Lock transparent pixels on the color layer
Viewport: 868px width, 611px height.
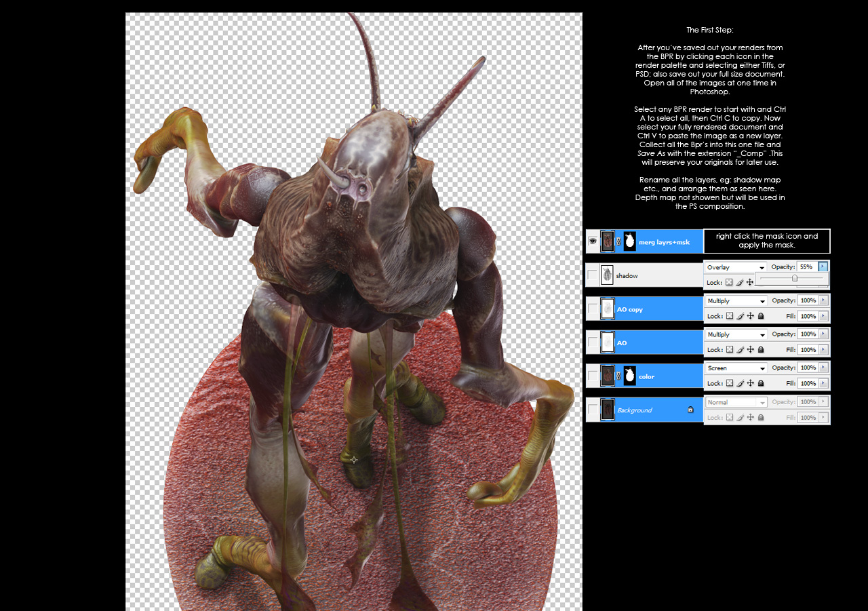point(729,383)
